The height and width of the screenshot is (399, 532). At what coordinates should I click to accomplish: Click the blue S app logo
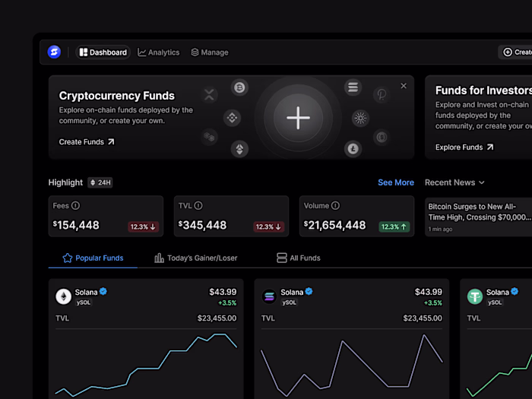pos(54,52)
